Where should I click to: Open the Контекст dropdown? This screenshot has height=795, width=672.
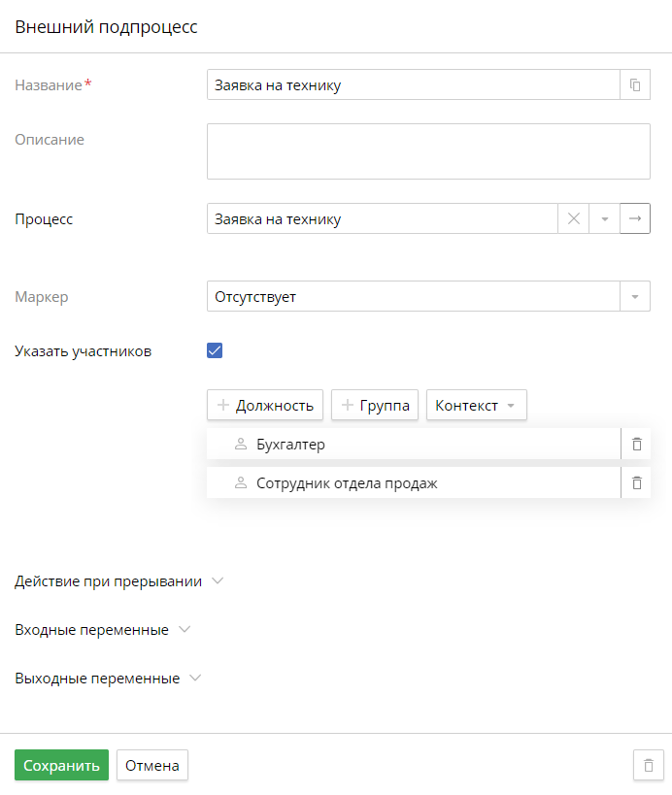pyautogui.click(x=477, y=405)
